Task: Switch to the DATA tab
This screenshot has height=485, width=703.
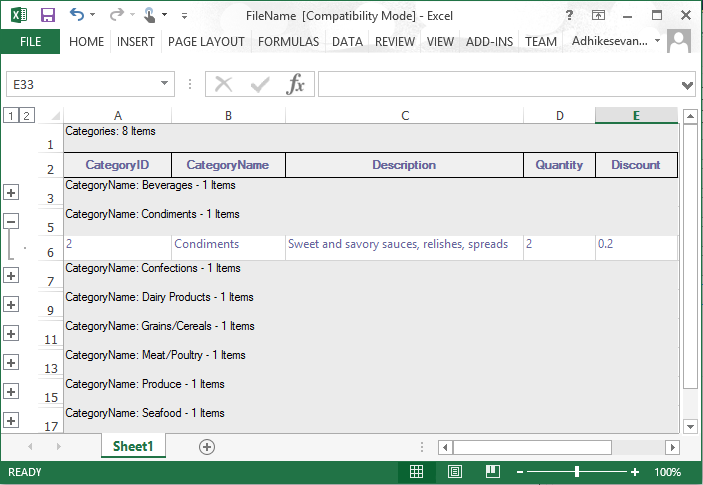Action: coord(347,42)
